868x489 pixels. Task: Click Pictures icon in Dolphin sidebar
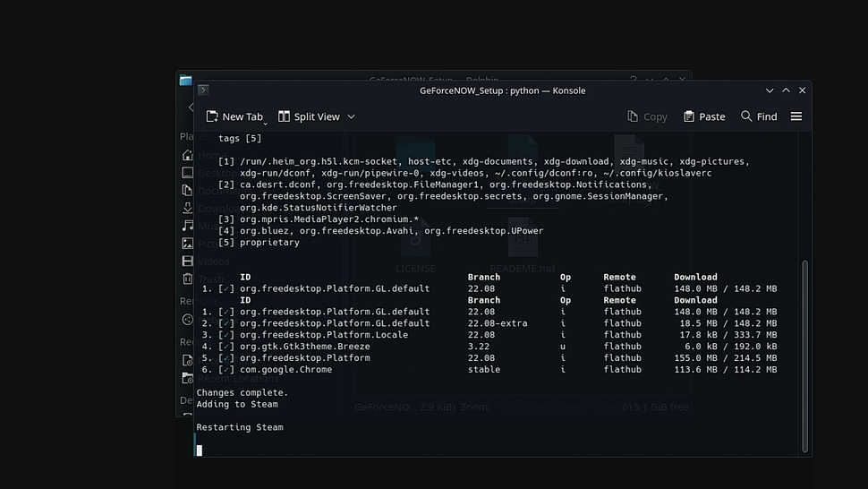(x=188, y=243)
